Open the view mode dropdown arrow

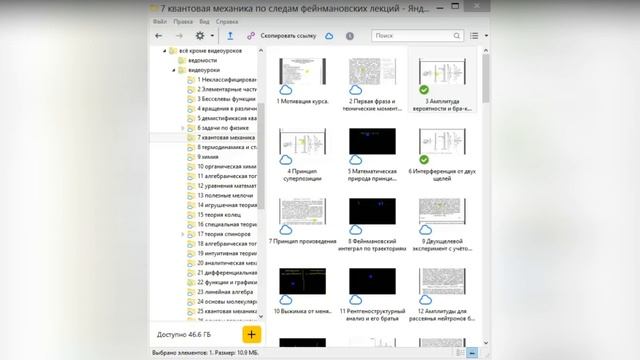click(486, 36)
